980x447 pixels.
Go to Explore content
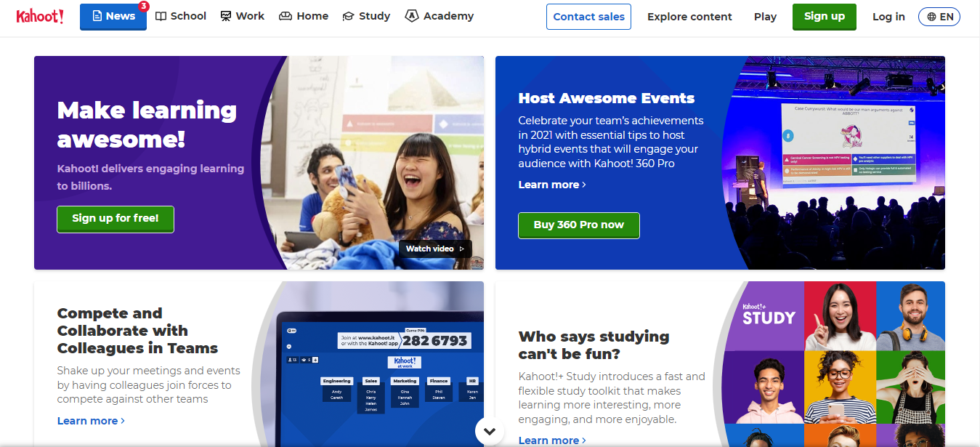689,17
